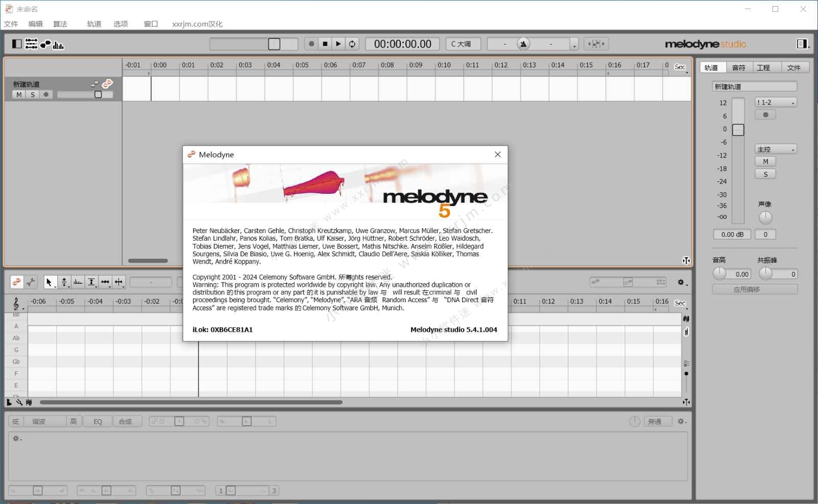Toggle the right inspector pane icon

[802, 44]
